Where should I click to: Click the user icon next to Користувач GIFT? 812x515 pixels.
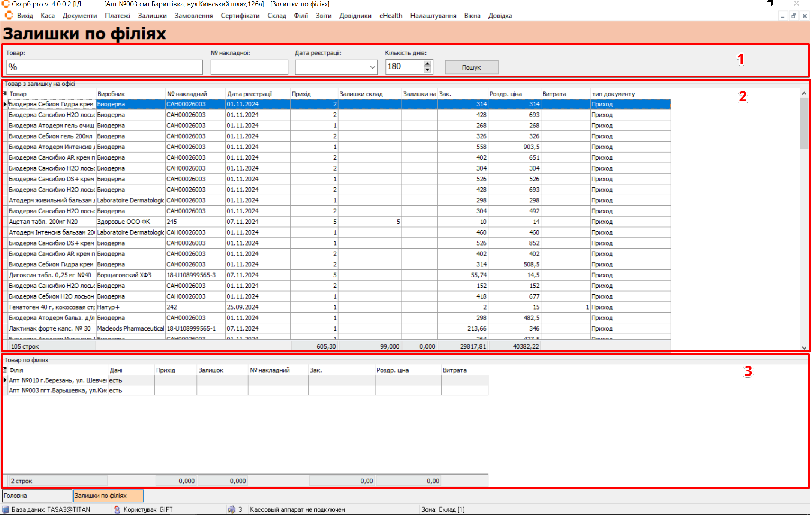117,509
